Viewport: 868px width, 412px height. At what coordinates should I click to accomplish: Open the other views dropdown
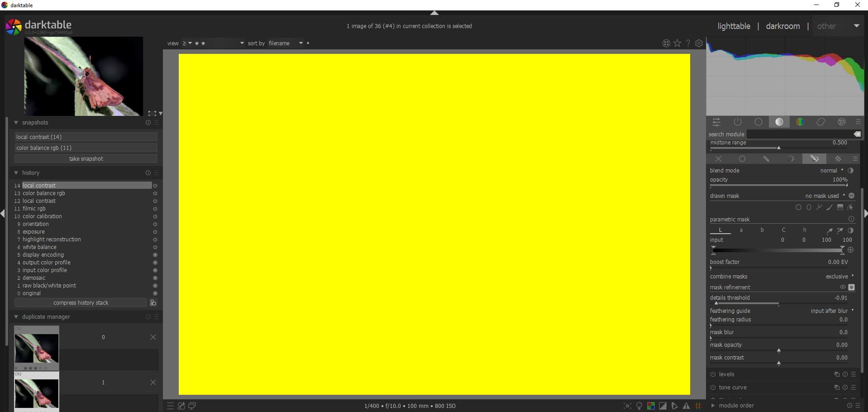coord(838,26)
